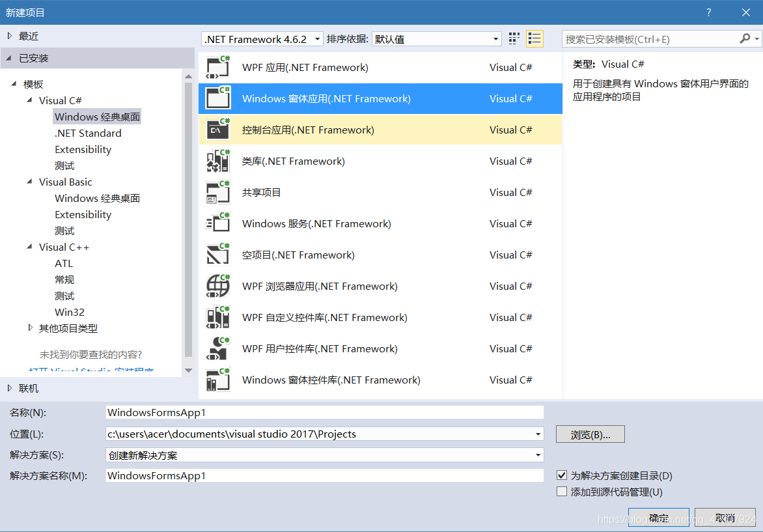Collapse the Visual Basic tree node

[30, 181]
